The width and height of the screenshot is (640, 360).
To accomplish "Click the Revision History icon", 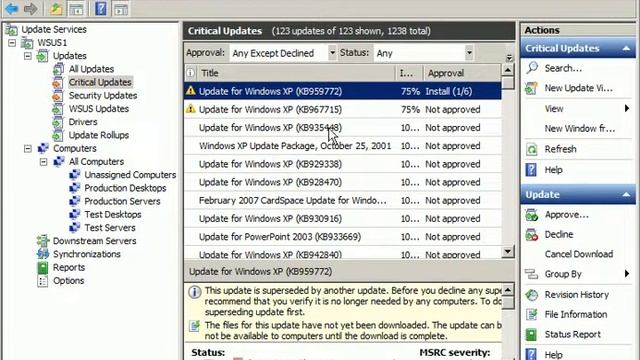I will pyautogui.click(x=531, y=295).
